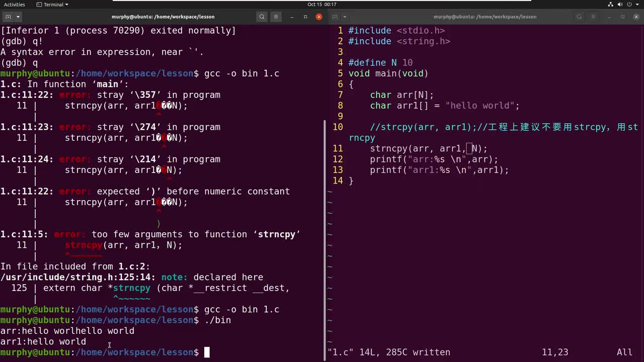This screenshot has height=362, width=644.
Task: Click the stray '\274' in program error
Action: pyautogui.click(x=110, y=127)
